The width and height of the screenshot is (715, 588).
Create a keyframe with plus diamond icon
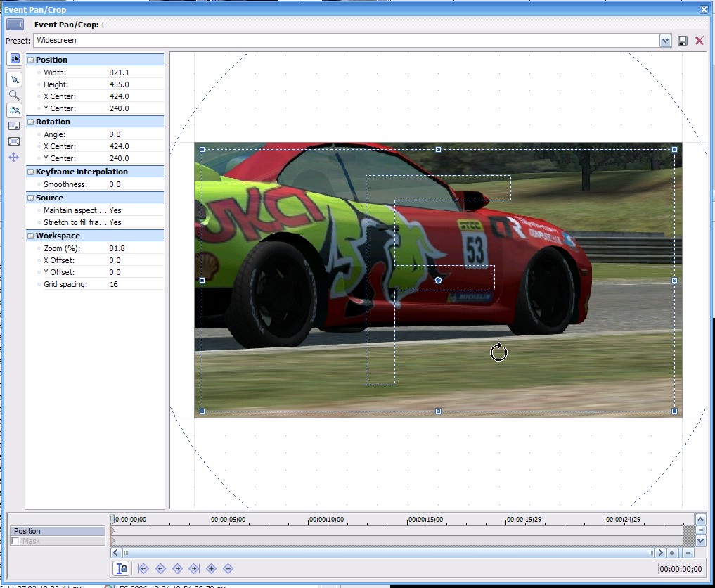(x=211, y=568)
